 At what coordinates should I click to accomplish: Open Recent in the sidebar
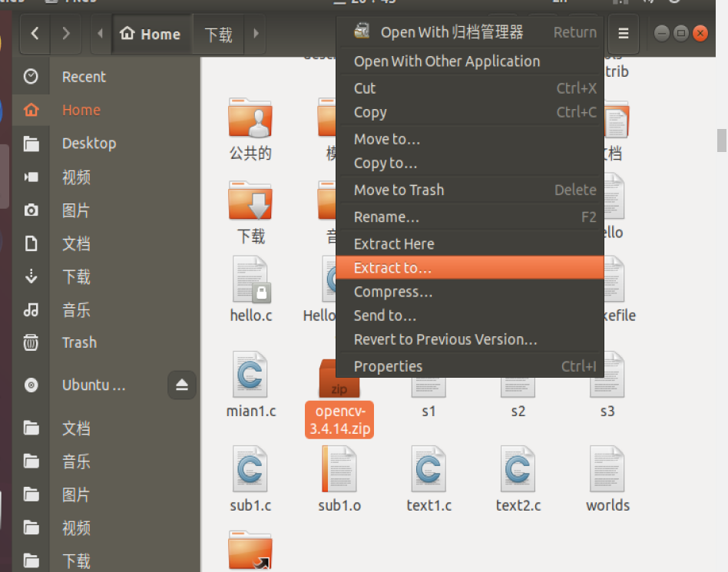(x=84, y=77)
